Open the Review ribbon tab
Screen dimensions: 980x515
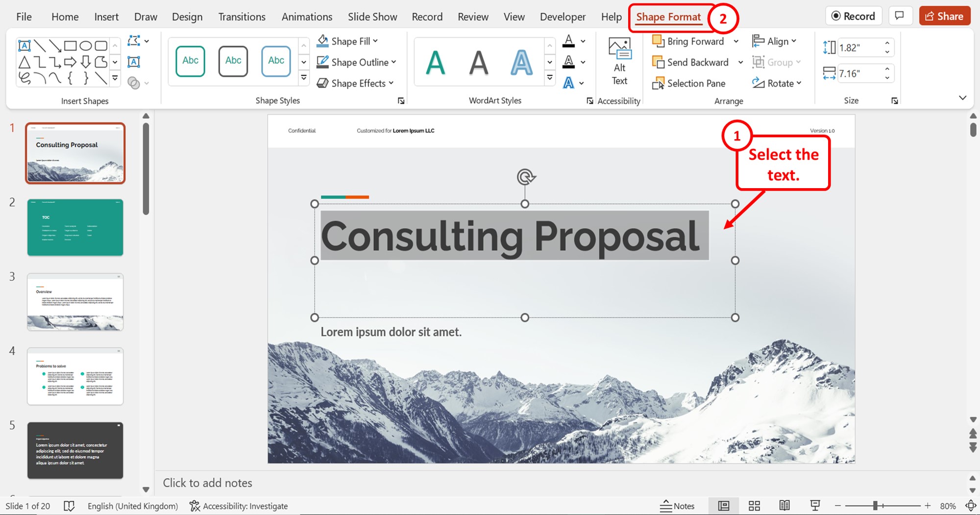(x=472, y=16)
